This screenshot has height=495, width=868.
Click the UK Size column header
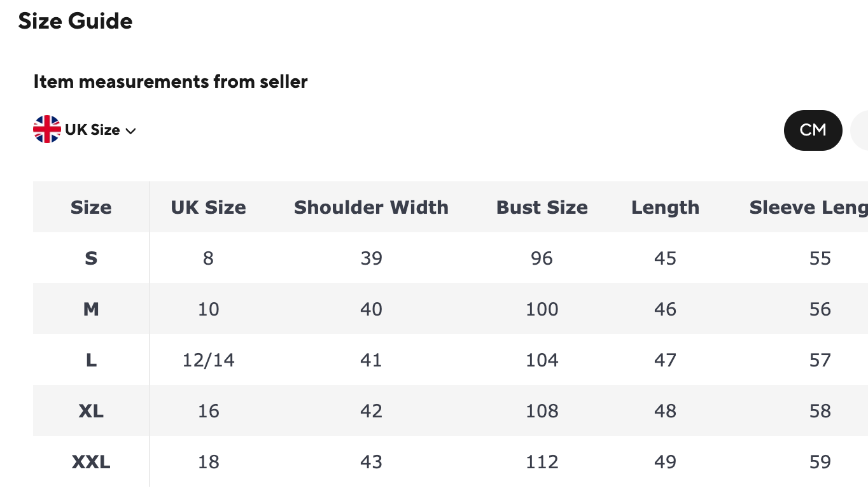tap(208, 207)
